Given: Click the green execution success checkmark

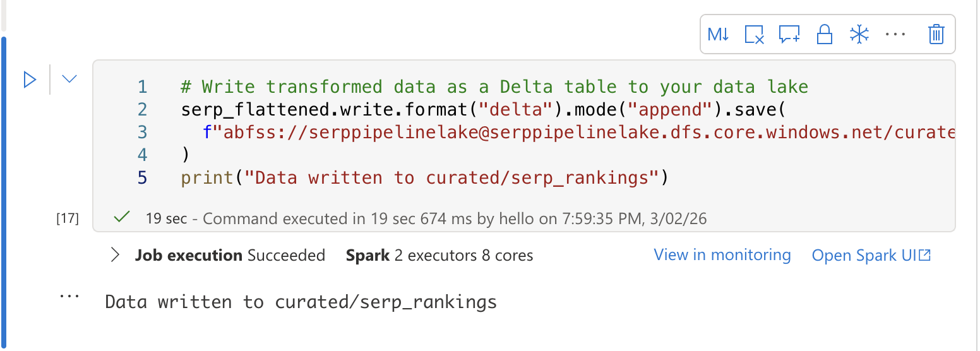Looking at the screenshot, I should click(x=121, y=218).
